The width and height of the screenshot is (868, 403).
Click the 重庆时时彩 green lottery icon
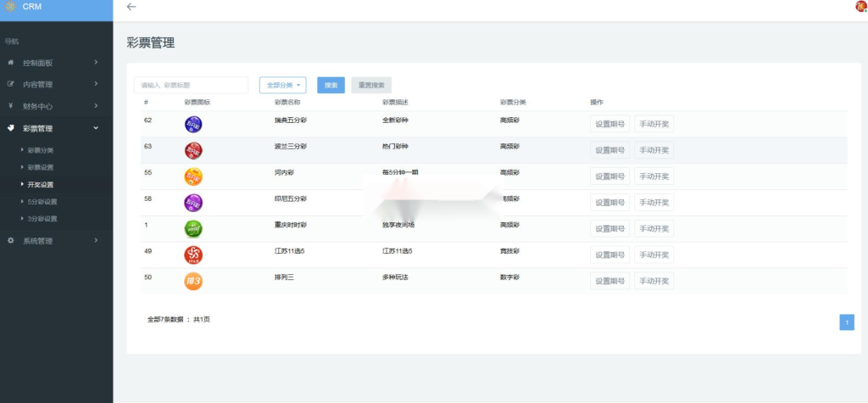pos(193,229)
